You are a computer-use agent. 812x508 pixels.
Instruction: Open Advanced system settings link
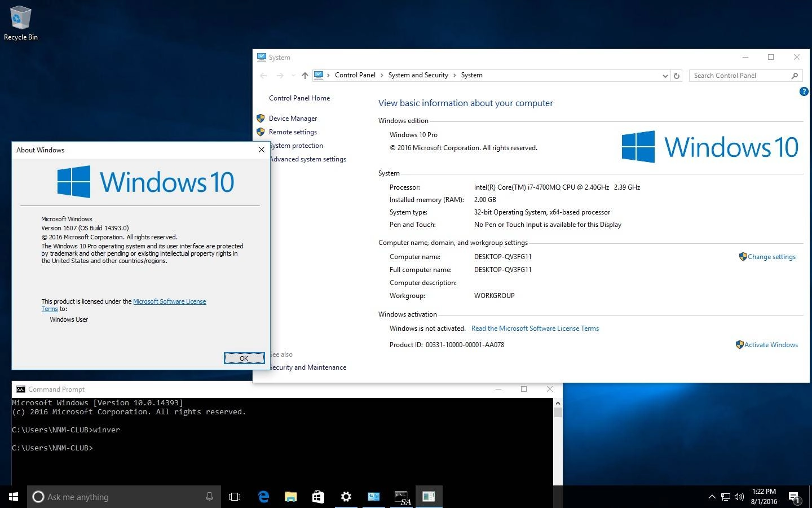(308, 159)
